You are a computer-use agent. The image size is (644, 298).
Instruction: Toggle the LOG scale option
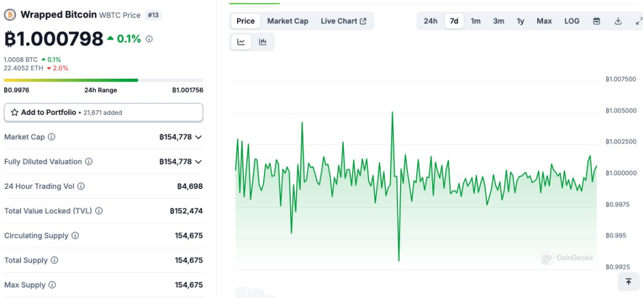[572, 21]
